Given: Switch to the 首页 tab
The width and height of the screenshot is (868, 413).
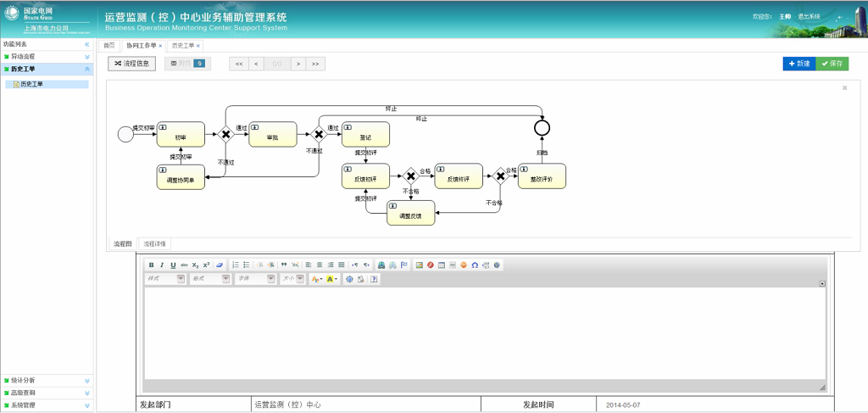Looking at the screenshot, I should point(109,46).
